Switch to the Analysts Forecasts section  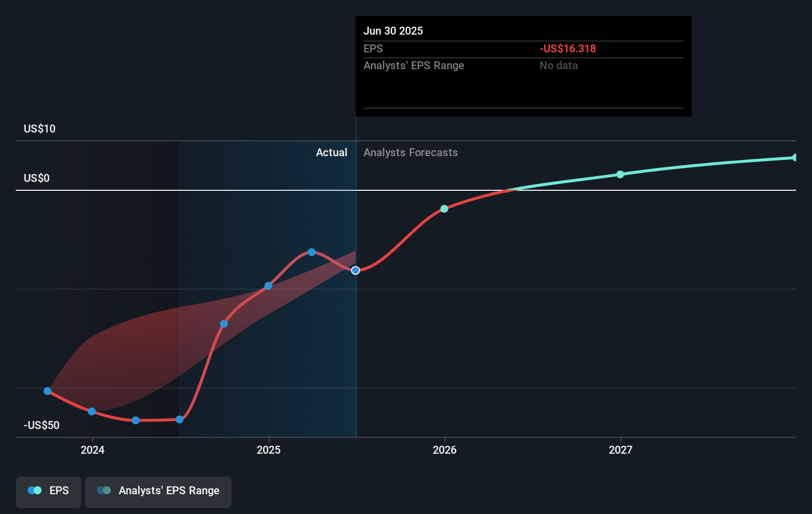coord(410,152)
